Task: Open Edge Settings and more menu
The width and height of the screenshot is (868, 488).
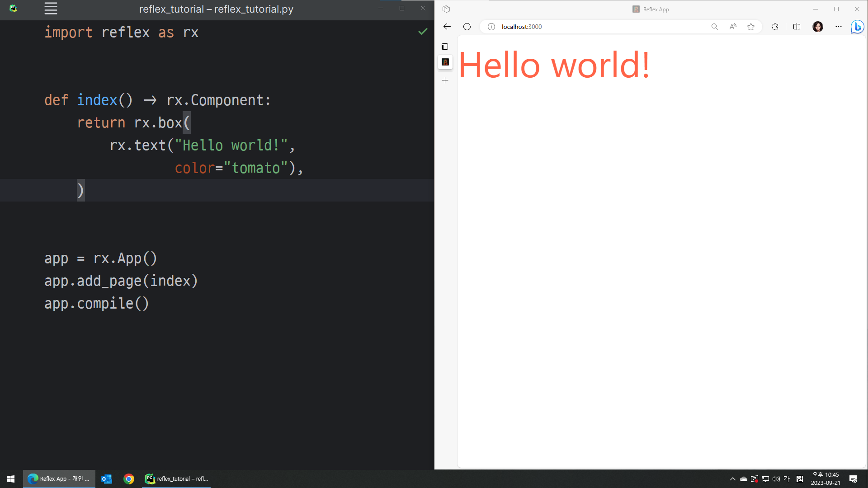Action: 838,27
